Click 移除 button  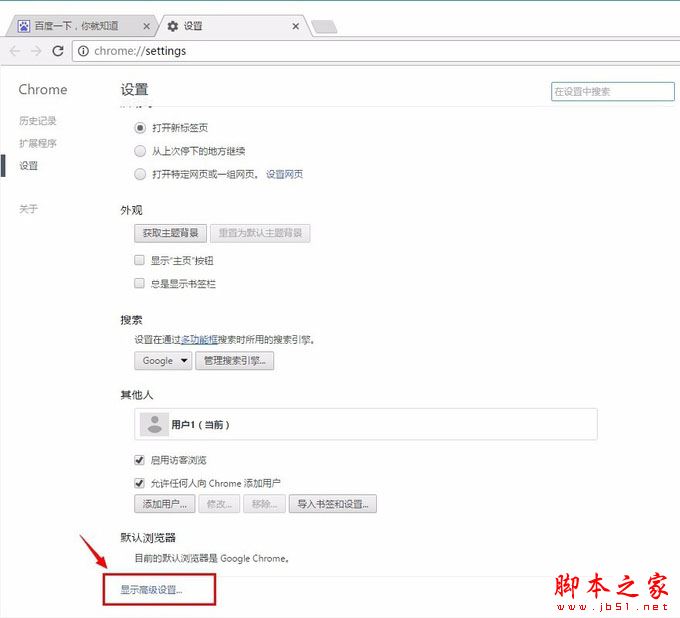tap(265, 504)
